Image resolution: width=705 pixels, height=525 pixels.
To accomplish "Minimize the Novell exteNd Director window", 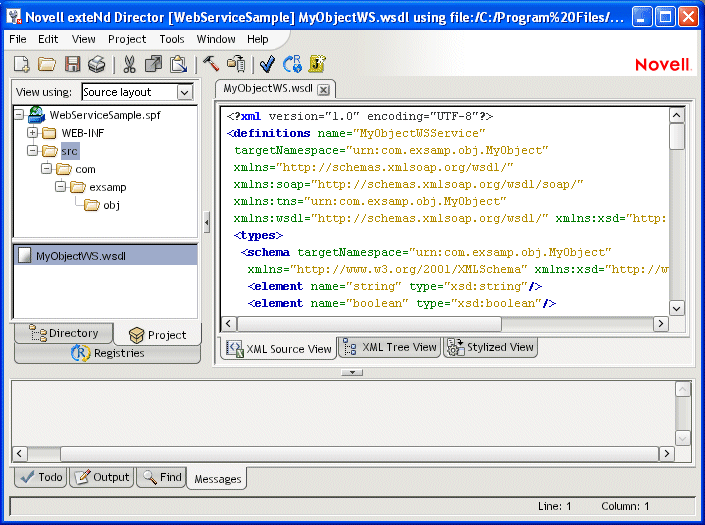I will point(642,17).
